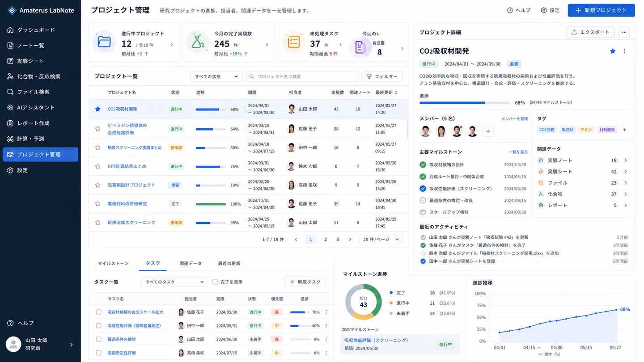Star the 触媒スクリーニング実験まとめ project
The height and width of the screenshot is (362, 644).
[97, 147]
